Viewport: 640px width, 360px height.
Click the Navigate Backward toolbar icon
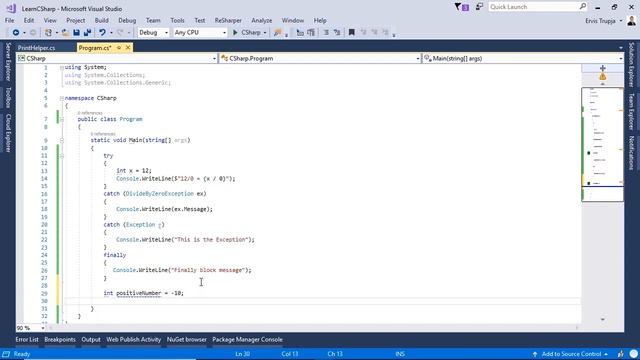pos(16,32)
